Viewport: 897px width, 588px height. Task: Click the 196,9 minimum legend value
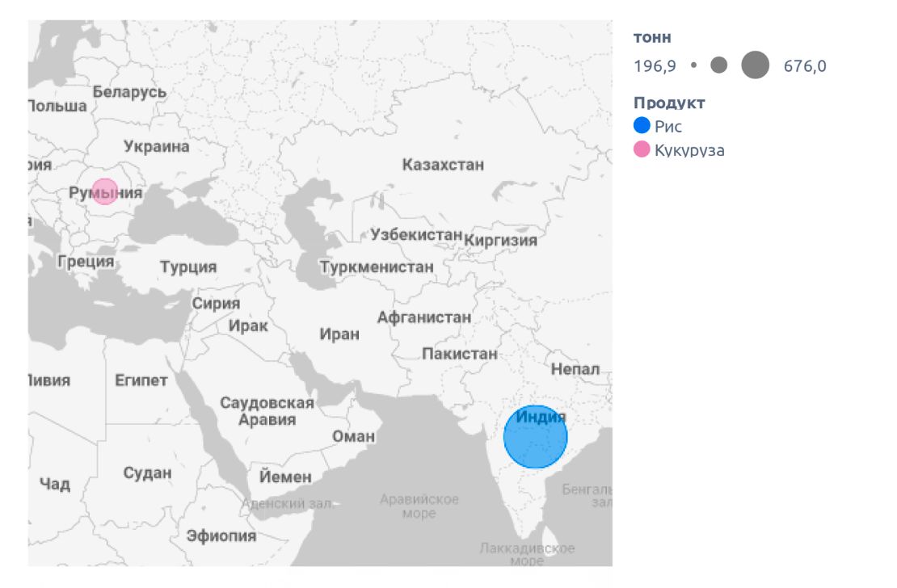655,66
